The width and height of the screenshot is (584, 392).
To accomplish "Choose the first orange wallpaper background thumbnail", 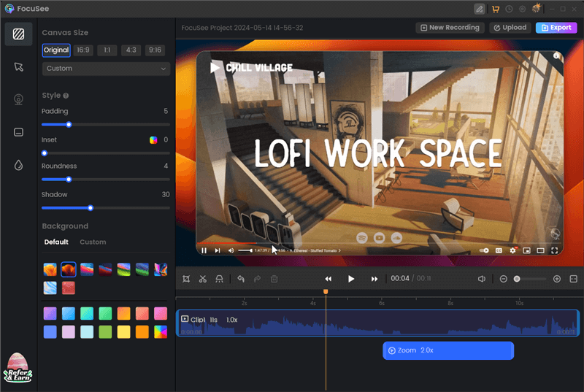I will pos(50,269).
